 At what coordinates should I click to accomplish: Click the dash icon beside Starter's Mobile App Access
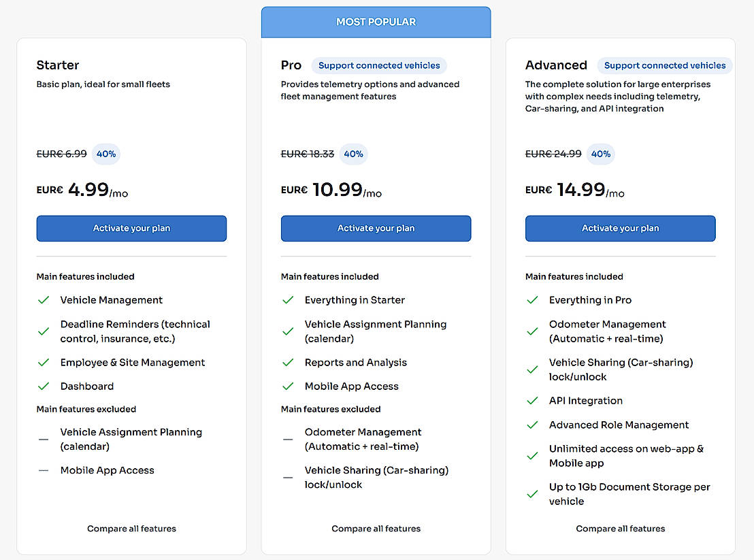coord(44,471)
